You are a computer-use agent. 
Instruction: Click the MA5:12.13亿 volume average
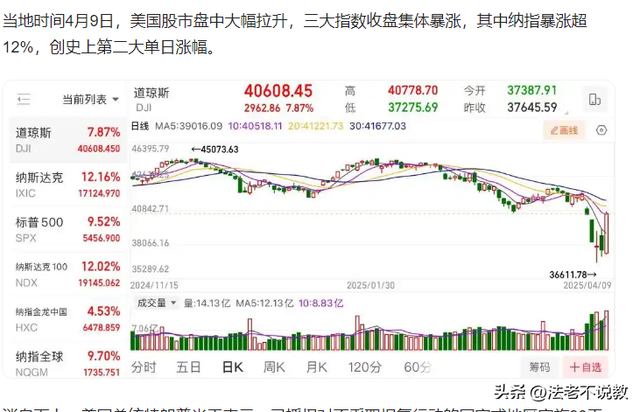point(264,303)
